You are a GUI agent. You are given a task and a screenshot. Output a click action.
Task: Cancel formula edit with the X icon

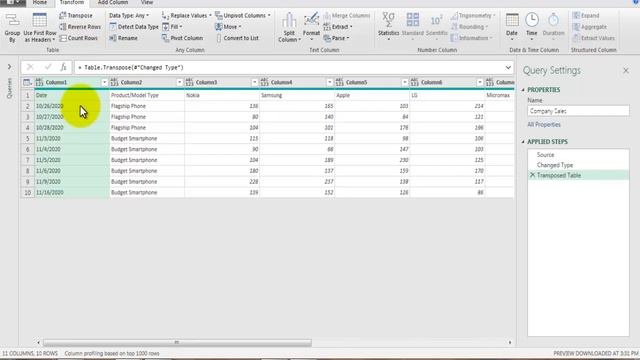coord(30,67)
